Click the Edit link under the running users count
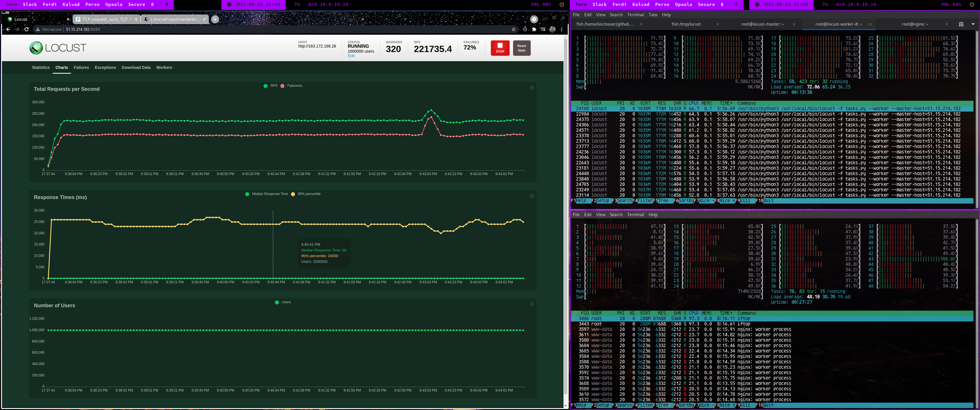 [x=351, y=56]
